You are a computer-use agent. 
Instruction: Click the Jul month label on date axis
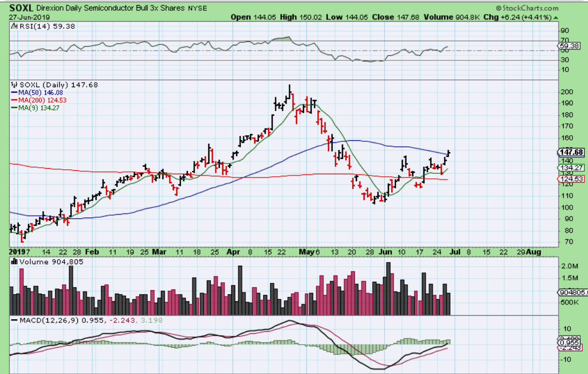click(455, 252)
